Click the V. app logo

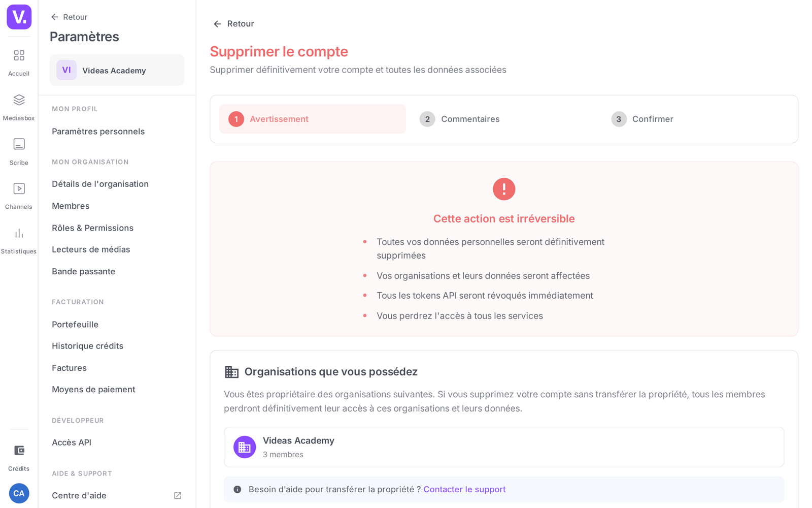pos(19,17)
